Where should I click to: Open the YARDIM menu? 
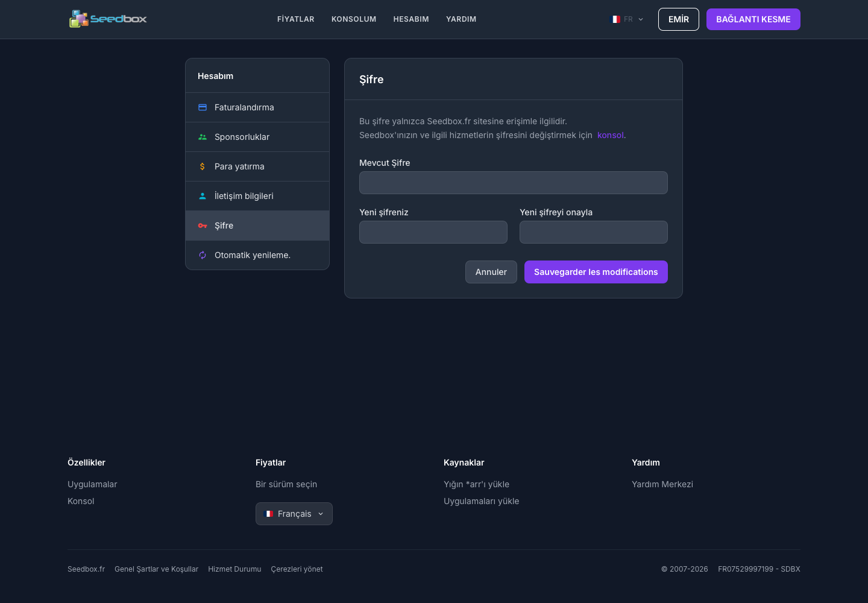pyautogui.click(x=461, y=19)
